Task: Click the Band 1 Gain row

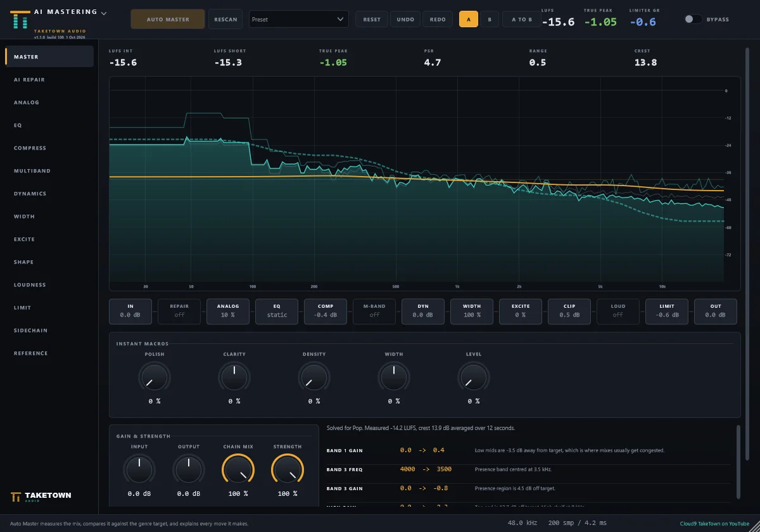Action: pyautogui.click(x=528, y=450)
